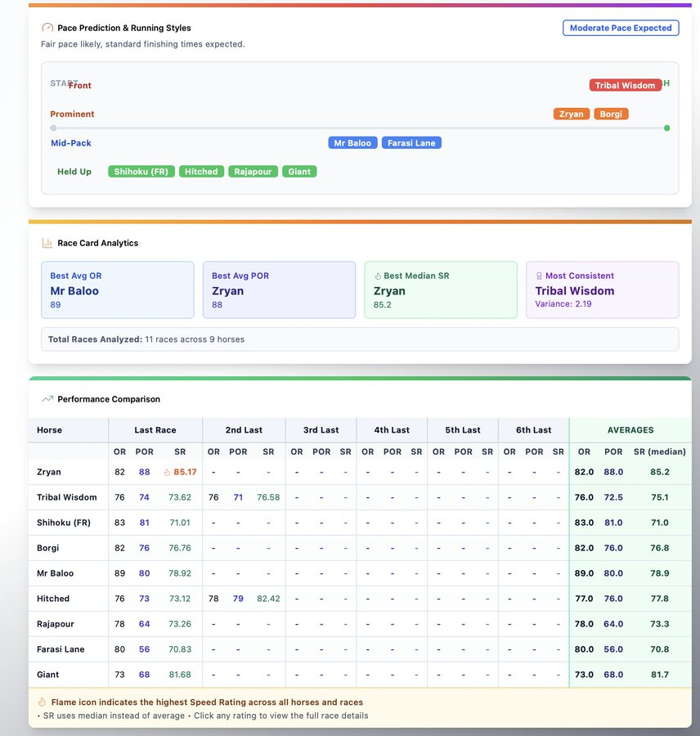Click Zryan's last race SR 85.17
Screen dimensions: 700x736
pos(185,472)
